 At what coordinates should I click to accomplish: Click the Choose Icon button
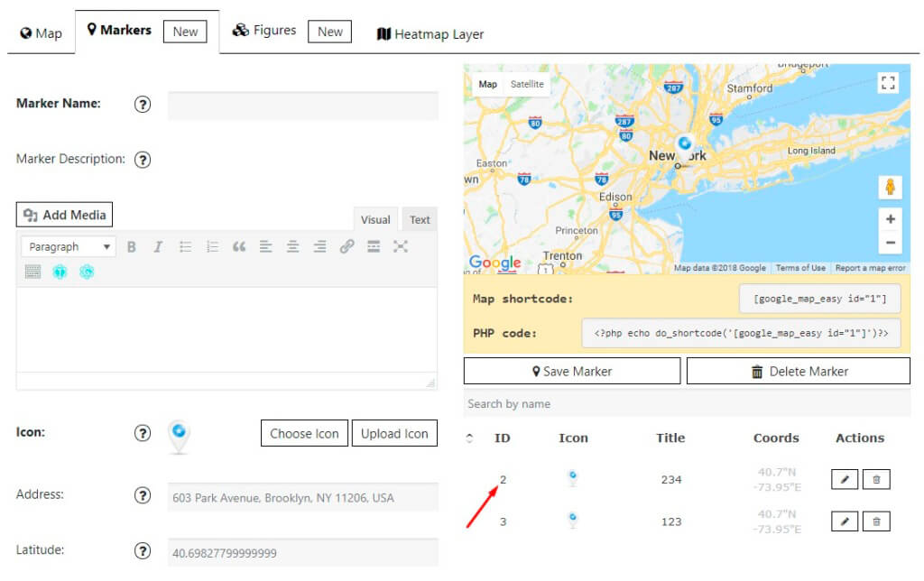(x=304, y=434)
